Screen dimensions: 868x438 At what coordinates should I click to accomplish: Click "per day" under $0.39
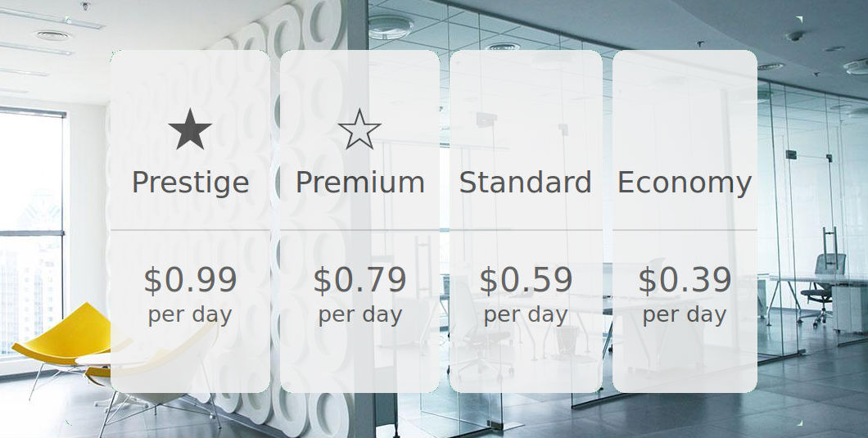pyautogui.click(x=685, y=316)
